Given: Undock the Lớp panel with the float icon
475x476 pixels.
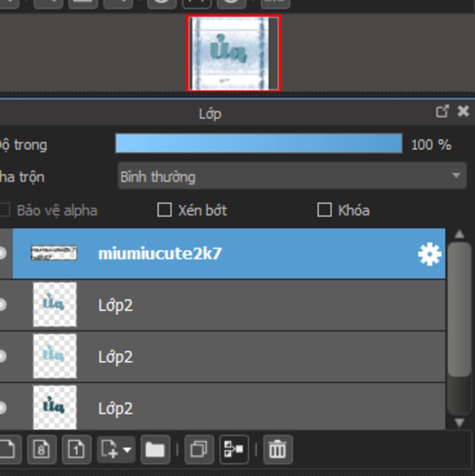Looking at the screenshot, I should [442, 111].
